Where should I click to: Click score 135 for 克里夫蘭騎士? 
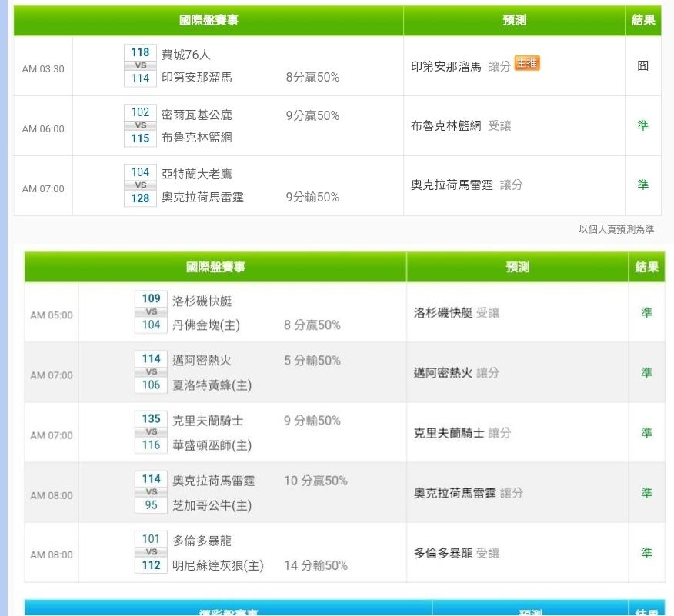click(151, 419)
